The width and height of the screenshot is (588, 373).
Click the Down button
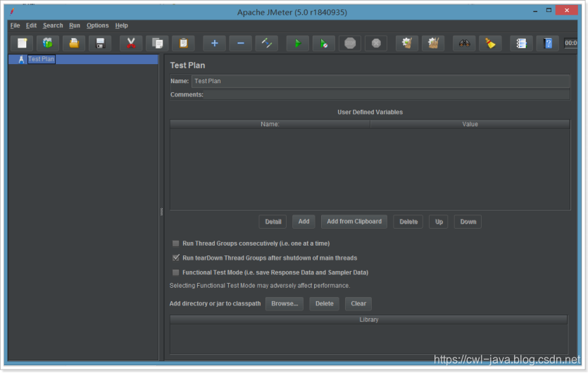pyautogui.click(x=468, y=222)
